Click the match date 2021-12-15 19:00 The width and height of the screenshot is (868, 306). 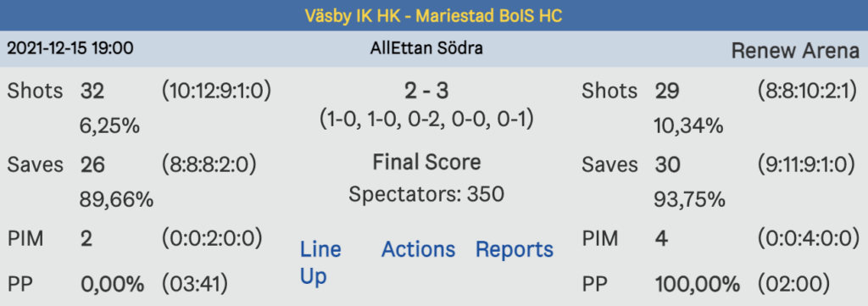coord(70,48)
